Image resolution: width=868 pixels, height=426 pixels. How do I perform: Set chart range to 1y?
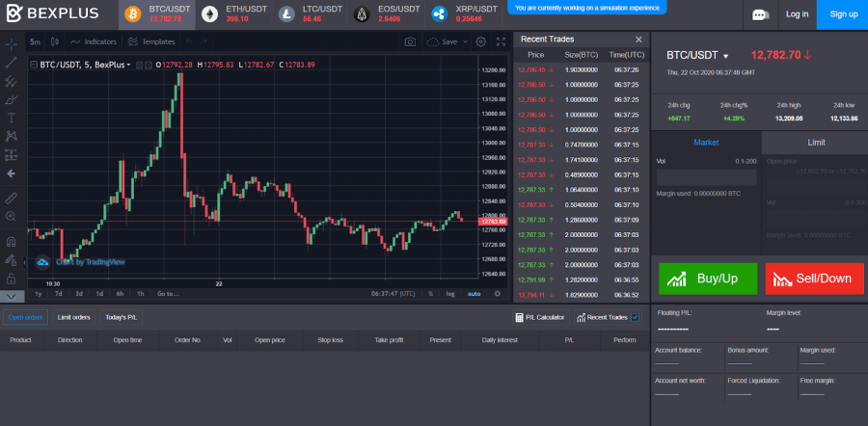[39, 294]
